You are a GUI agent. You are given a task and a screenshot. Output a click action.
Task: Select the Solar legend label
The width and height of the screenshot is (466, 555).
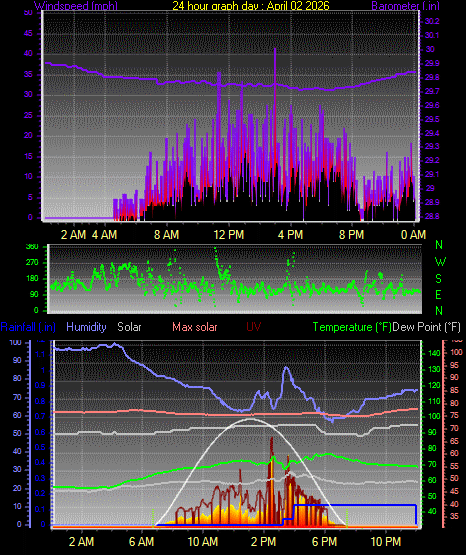[x=129, y=327]
